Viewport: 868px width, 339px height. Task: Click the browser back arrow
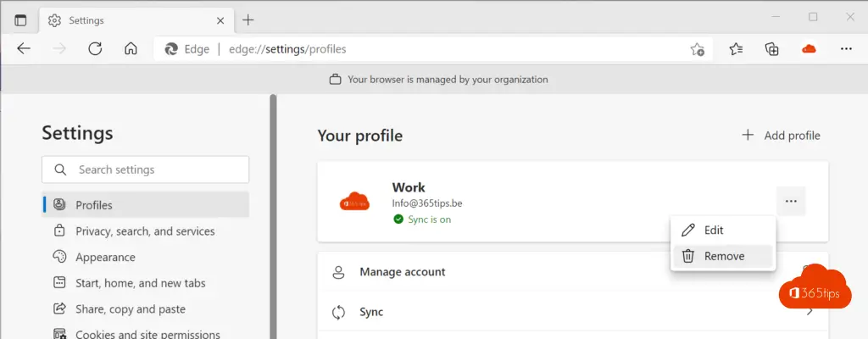coord(23,49)
